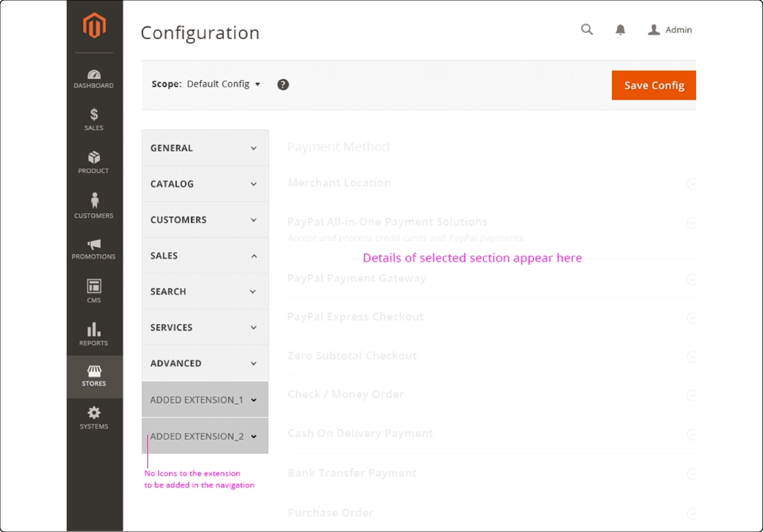
Task: Click the Purchase Order heading
Action: (x=330, y=513)
